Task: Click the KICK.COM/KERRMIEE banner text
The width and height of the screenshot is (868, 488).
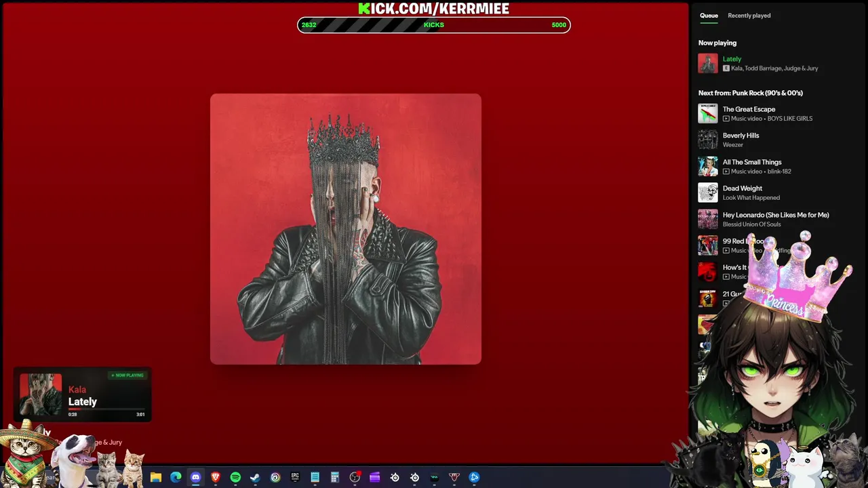Action: point(434,8)
